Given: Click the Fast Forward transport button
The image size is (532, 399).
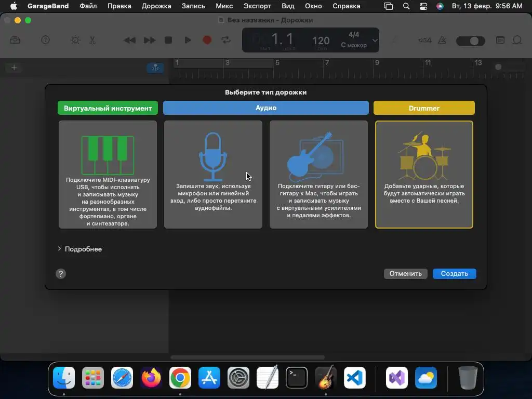Looking at the screenshot, I should tap(149, 41).
